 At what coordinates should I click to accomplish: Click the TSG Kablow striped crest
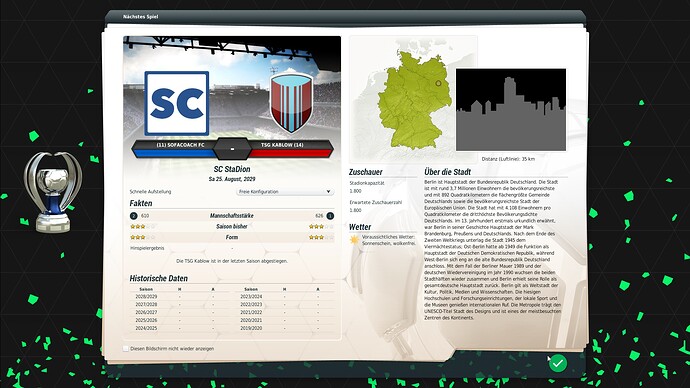click(291, 102)
